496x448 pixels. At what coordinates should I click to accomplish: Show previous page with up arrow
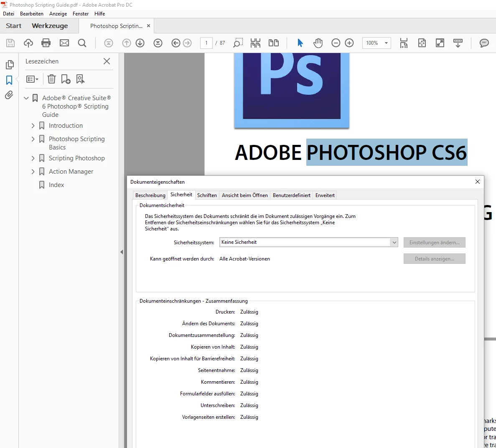coord(127,43)
